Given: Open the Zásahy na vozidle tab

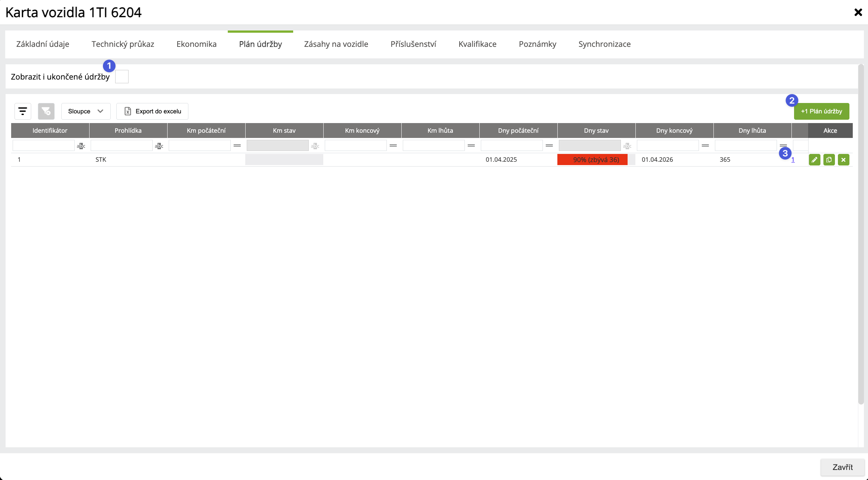Looking at the screenshot, I should (x=336, y=44).
